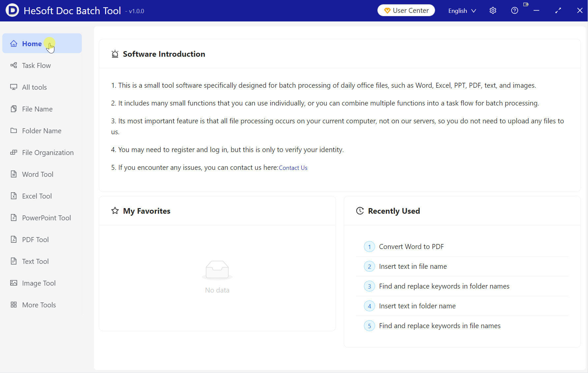Select Insert text in folder name entry
588x373 pixels.
tap(417, 306)
